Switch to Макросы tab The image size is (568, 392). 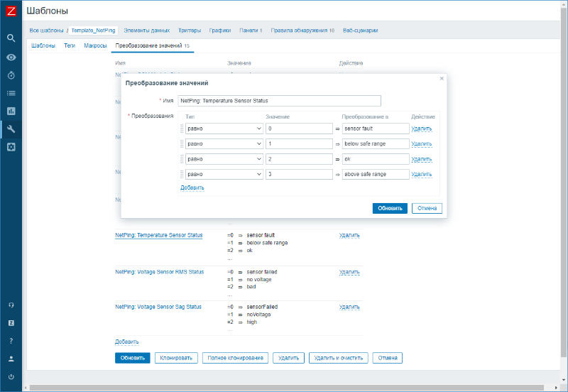(95, 45)
